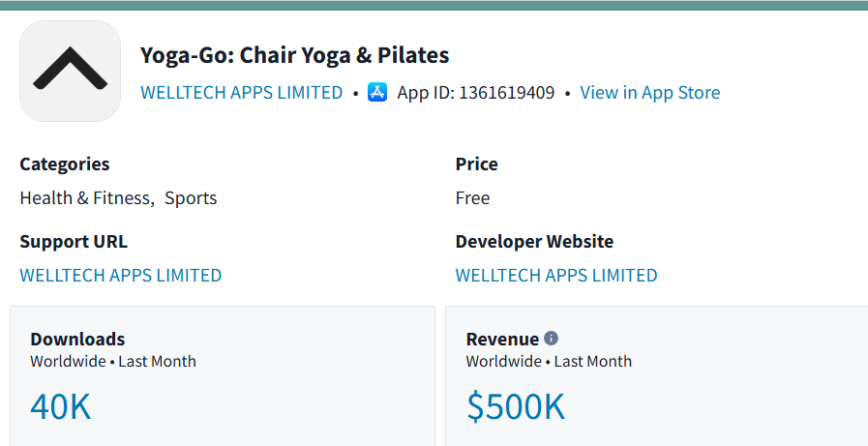The height and width of the screenshot is (446, 868).
Task: Click Worldwide Last Month under Revenue
Action: (x=549, y=361)
